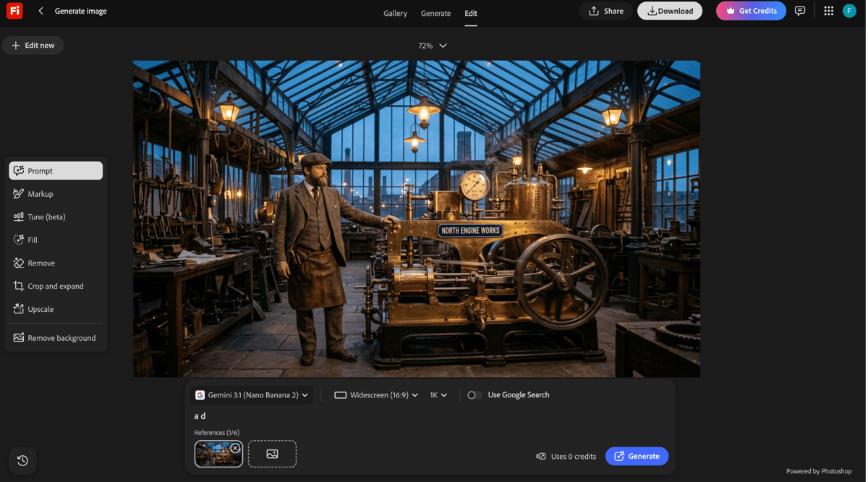Image resolution: width=868 pixels, height=482 pixels.
Task: Download the generated image
Action: pos(670,11)
